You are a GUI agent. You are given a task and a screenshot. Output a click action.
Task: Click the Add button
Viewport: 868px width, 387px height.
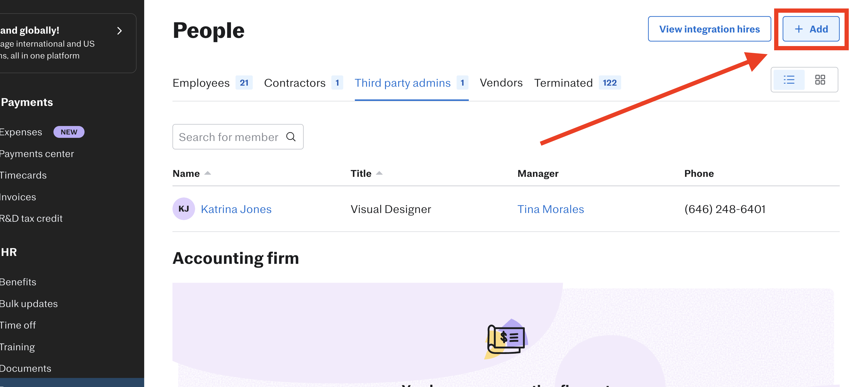[811, 29]
